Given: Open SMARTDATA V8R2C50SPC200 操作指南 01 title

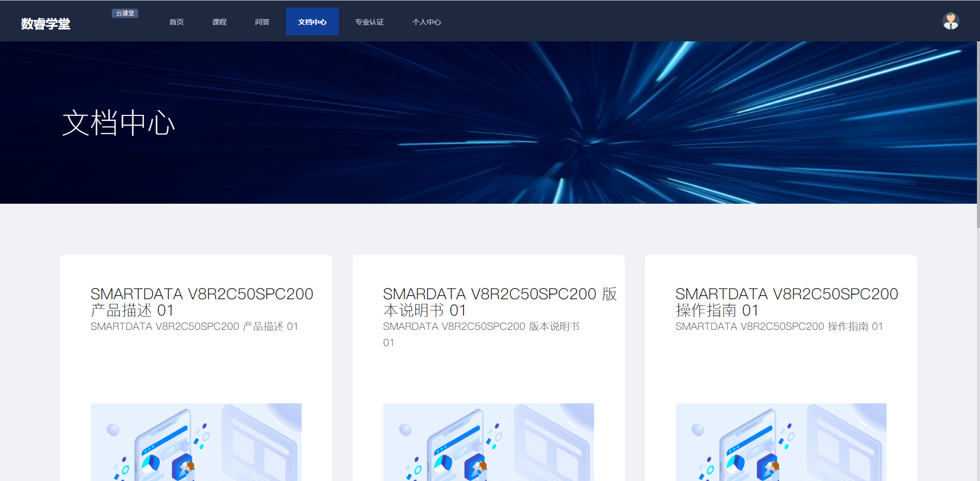Looking at the screenshot, I should tap(787, 302).
